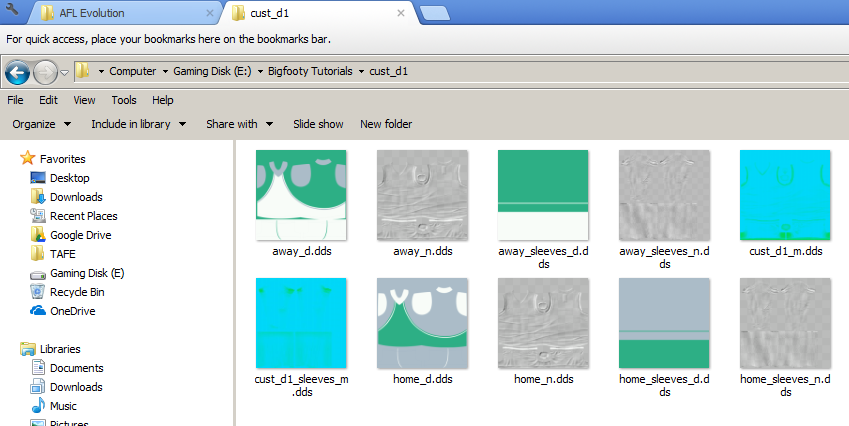Open OneDrive from the sidebar
Screen dimensions: 849x426
pos(73,311)
